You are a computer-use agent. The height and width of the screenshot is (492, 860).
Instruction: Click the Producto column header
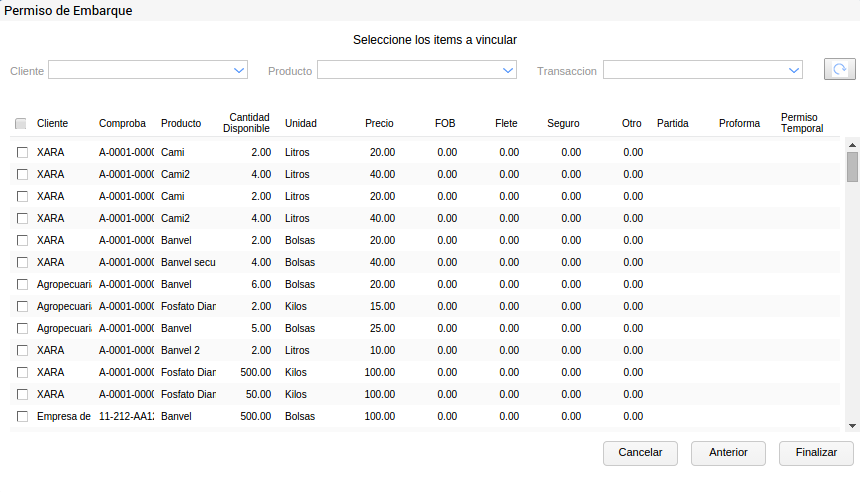(181, 124)
